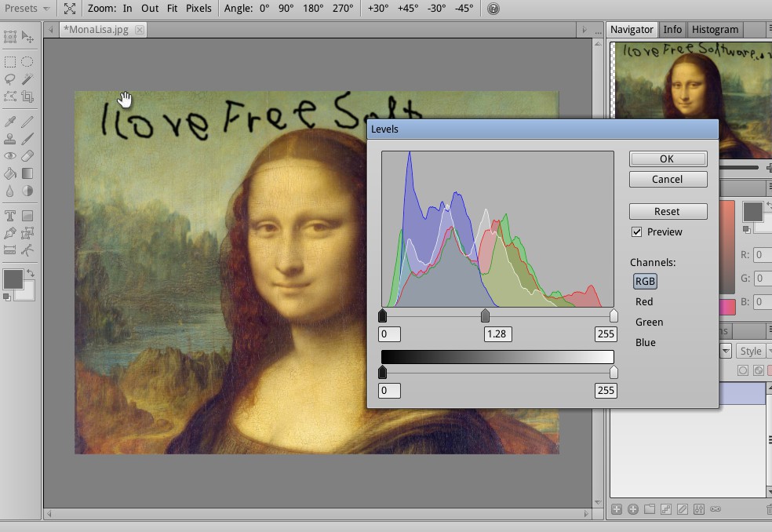Activate the Text tool
Viewport: 772px width, 532px height.
tap(10, 216)
